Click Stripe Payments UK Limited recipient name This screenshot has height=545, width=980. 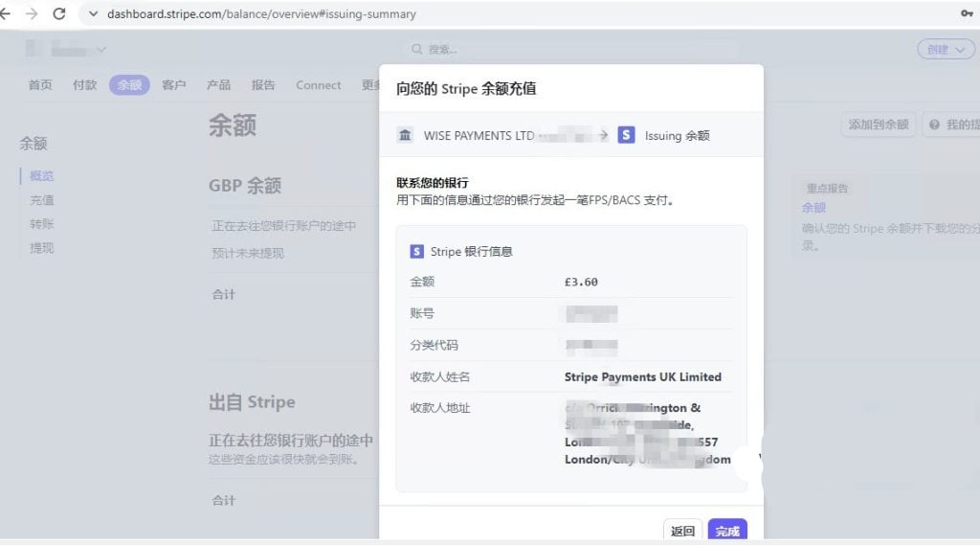coord(643,376)
